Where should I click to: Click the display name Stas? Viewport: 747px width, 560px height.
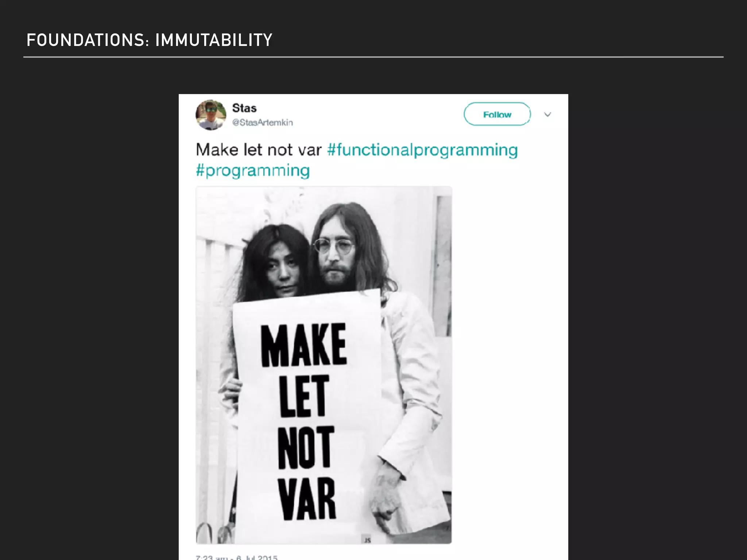[x=244, y=108]
